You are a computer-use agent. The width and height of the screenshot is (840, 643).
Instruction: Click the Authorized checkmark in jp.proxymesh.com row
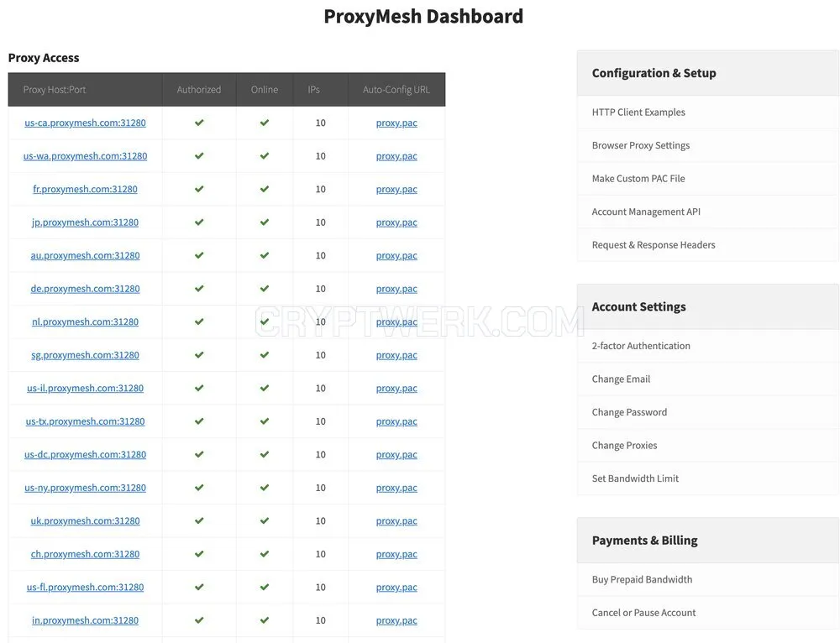point(199,222)
